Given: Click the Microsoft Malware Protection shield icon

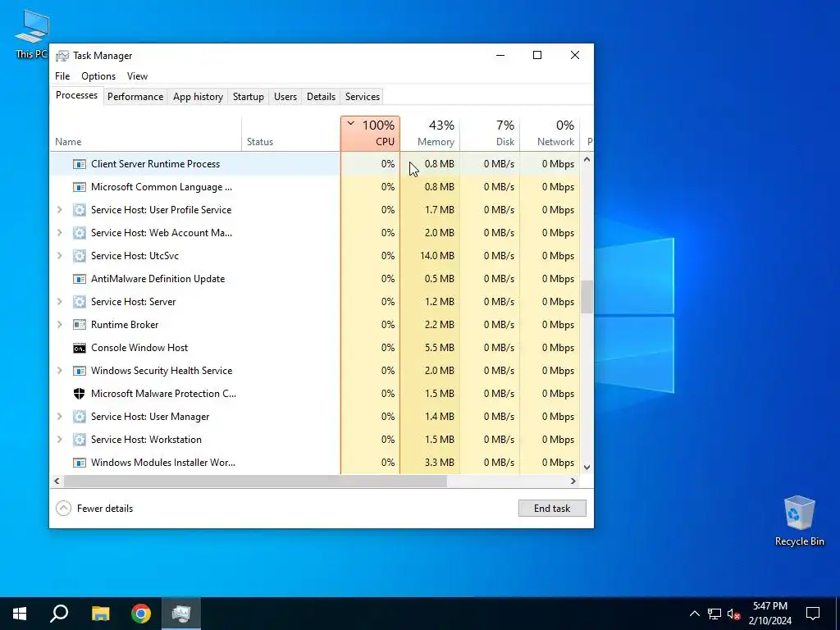Looking at the screenshot, I should [80, 394].
